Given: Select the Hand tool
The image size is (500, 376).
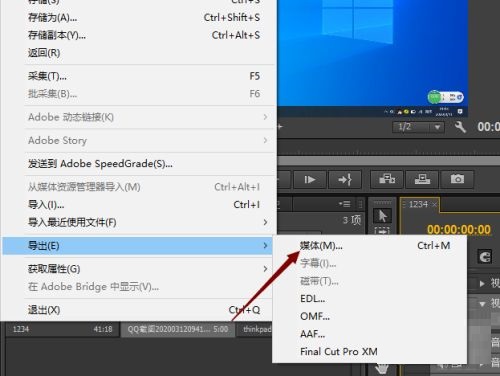Looking at the screenshot, I should coord(382,368).
